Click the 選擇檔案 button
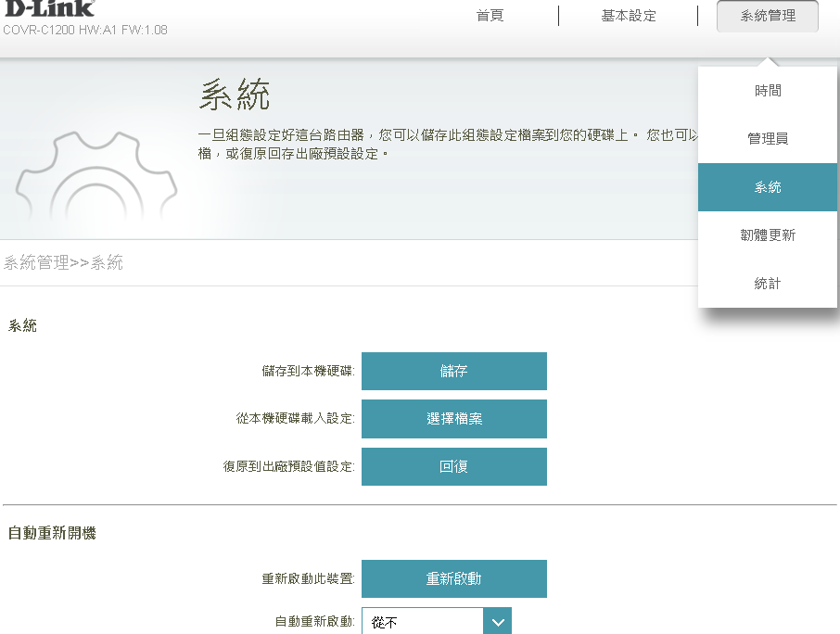 pos(454,419)
